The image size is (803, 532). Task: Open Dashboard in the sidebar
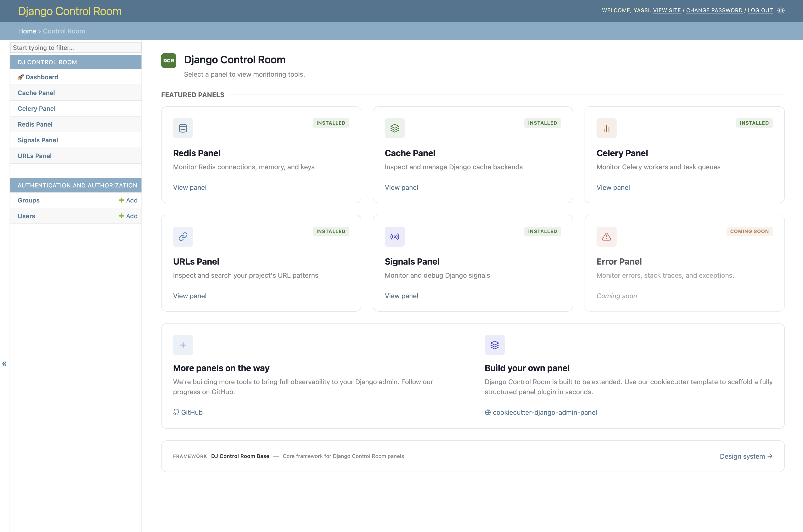tap(42, 77)
